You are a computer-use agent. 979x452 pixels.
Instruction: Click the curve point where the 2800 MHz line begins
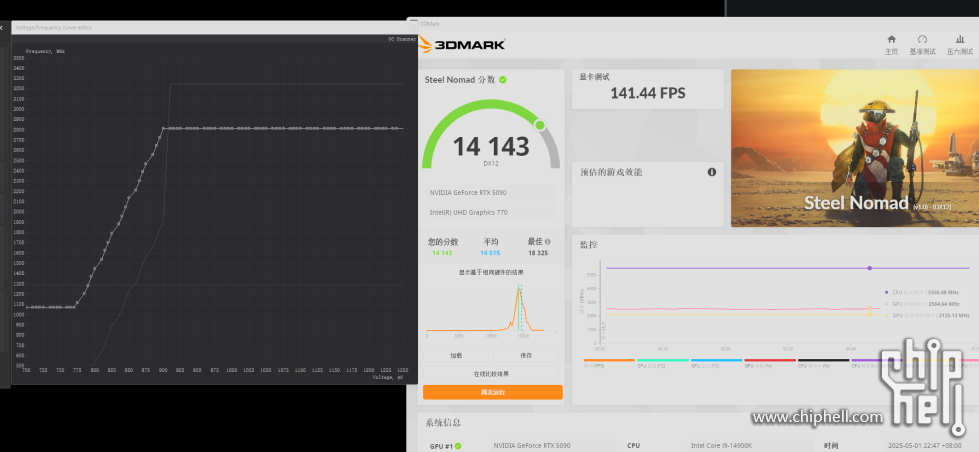point(164,129)
